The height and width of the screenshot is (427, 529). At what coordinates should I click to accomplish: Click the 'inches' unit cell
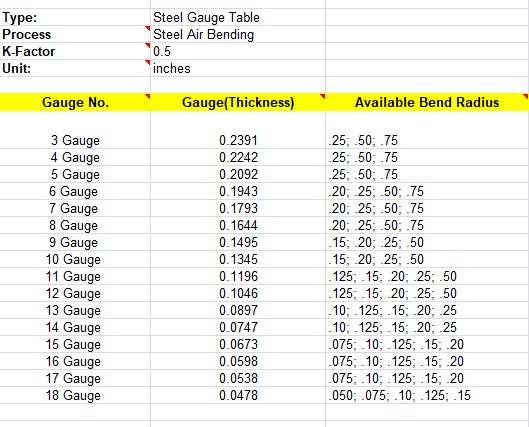(x=238, y=68)
